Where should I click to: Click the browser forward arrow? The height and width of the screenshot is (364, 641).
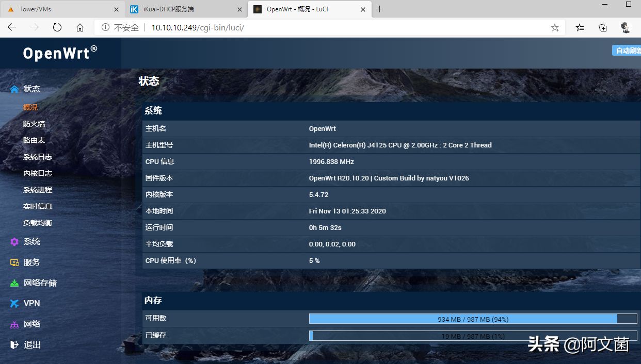tap(35, 27)
